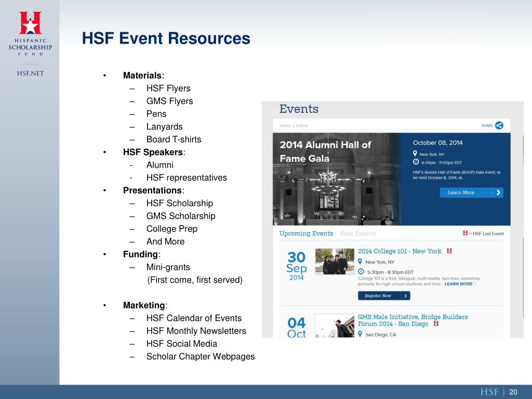Click the clock icon beside 5:30pm - 8:30pm EDT
Screen dimensions: 532x399
pos(361,272)
